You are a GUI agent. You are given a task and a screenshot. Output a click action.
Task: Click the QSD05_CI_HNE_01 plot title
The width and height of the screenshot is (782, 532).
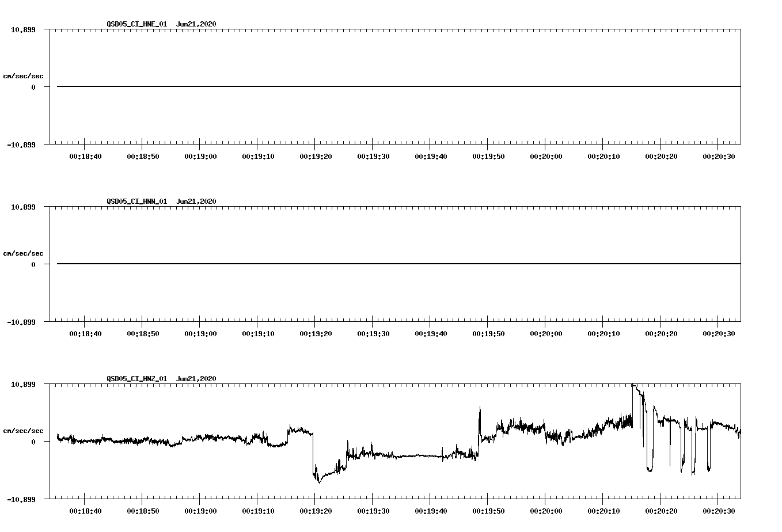(x=161, y=24)
